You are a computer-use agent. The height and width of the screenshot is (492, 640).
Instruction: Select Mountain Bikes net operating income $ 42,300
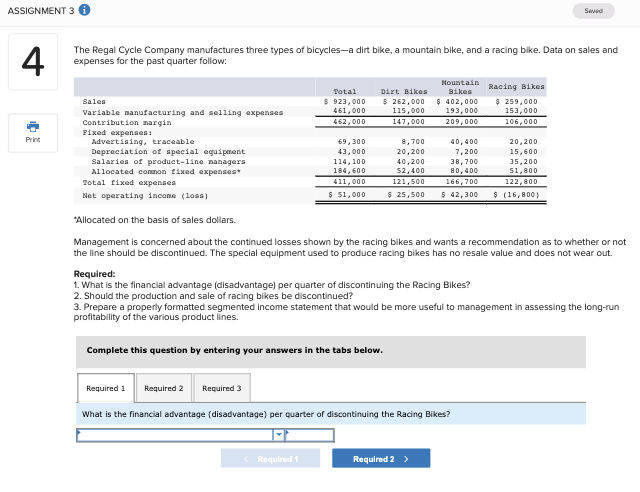459,195
